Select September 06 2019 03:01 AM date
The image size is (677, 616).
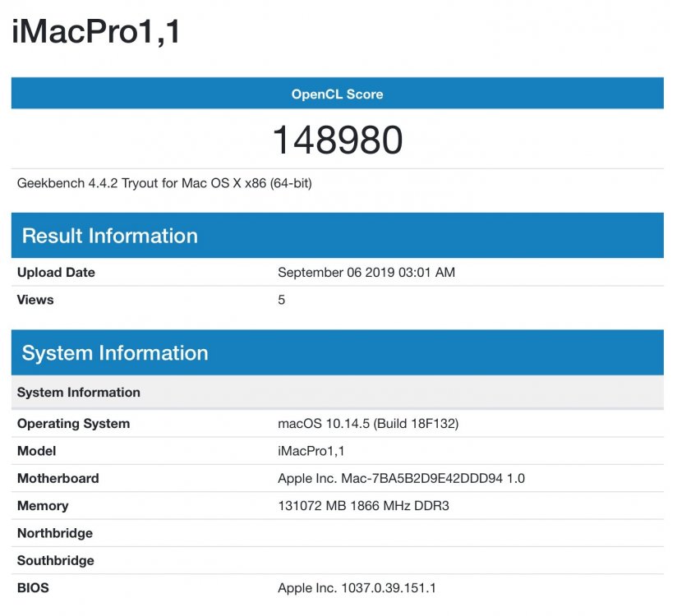366,273
